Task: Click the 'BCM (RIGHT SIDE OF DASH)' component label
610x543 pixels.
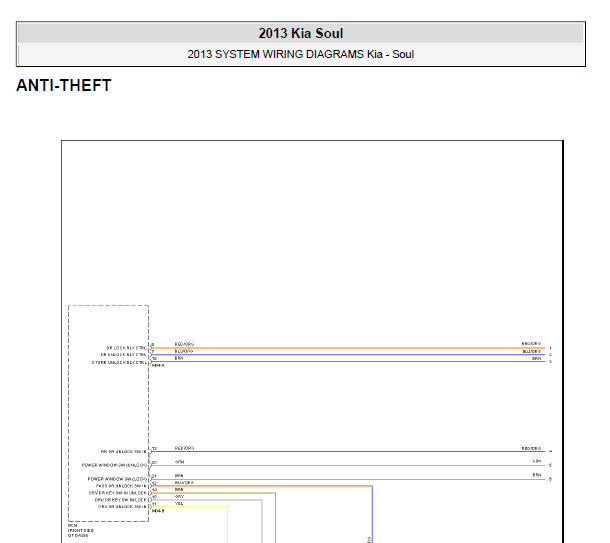Action: (x=81, y=531)
